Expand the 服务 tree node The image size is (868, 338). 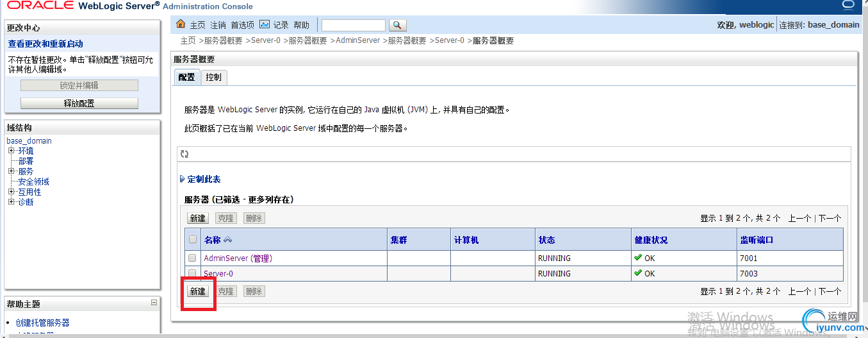11,171
